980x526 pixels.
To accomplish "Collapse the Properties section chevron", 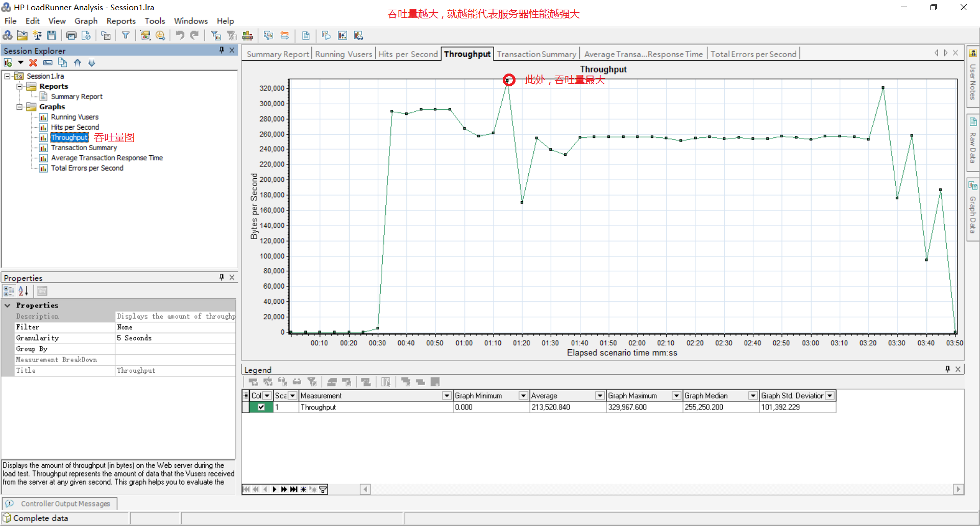I will [x=8, y=305].
